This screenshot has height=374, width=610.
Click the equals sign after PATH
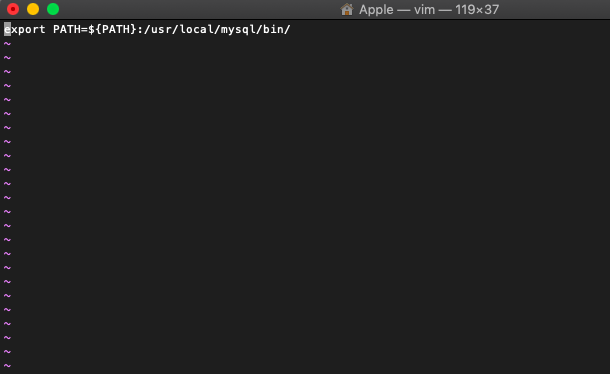pos(84,30)
